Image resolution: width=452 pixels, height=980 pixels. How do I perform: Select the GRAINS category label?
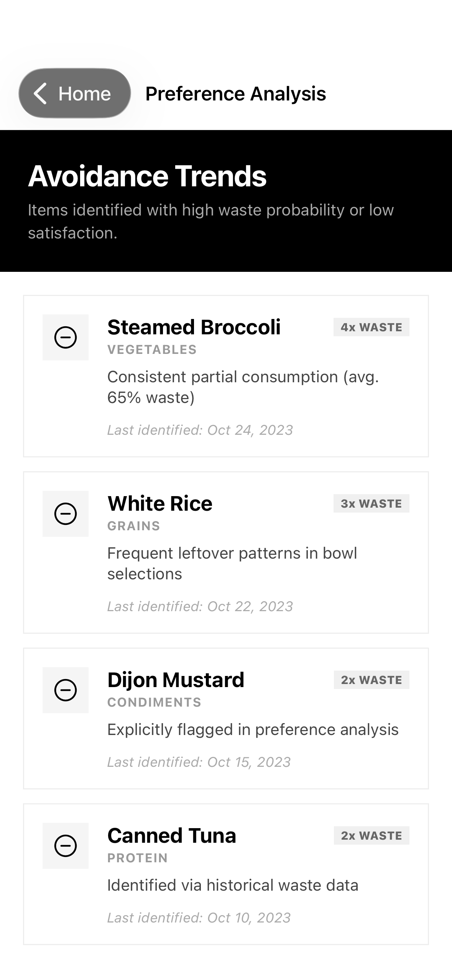pos(133,526)
